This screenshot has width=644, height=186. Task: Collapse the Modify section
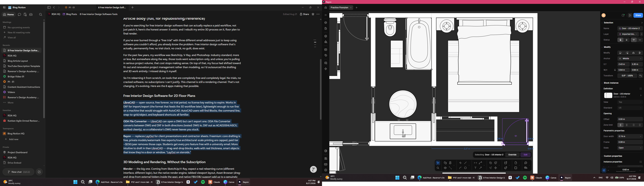(x=602, y=47)
